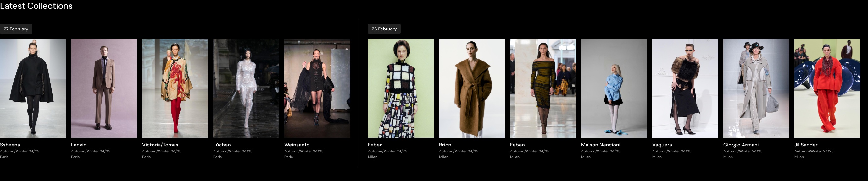Click the Giorgio Armani designer name link
The height and width of the screenshot is (181, 868).
[x=741, y=145]
